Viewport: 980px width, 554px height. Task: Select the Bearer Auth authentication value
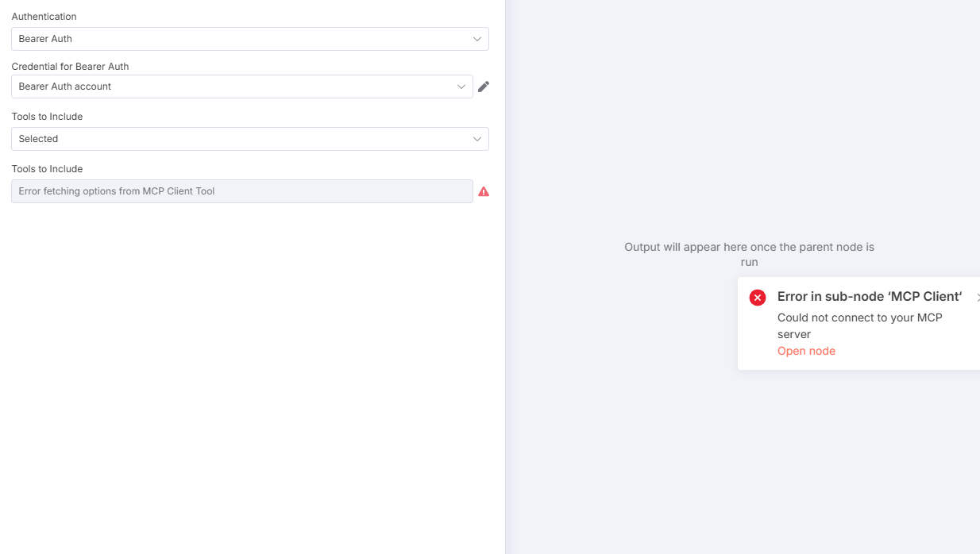[250, 38]
